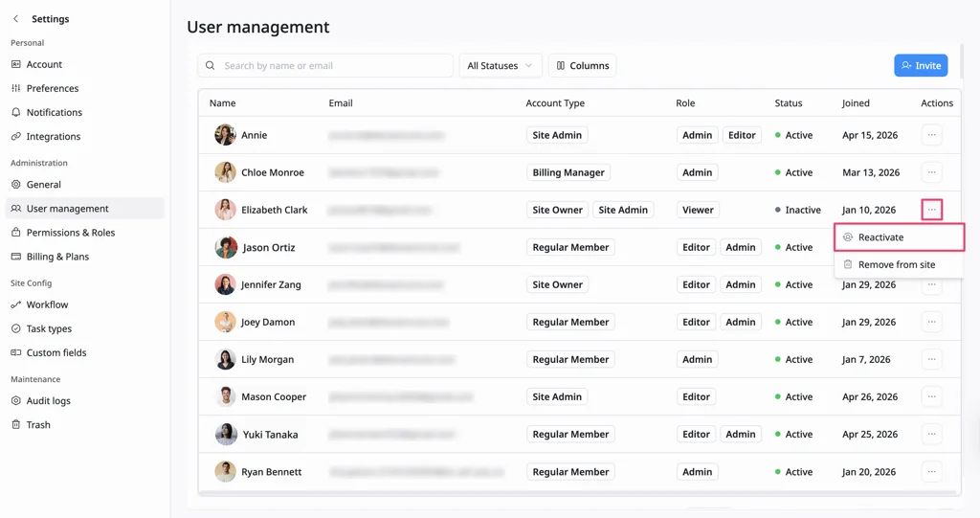Image resolution: width=980 pixels, height=518 pixels.
Task: Select User management in sidebar
Action: [85, 209]
